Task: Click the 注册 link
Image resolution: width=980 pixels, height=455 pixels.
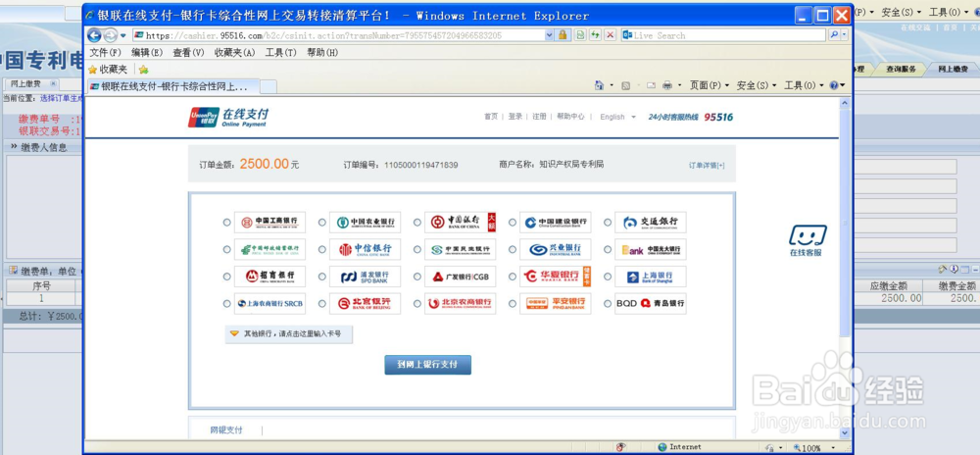Action: tap(539, 117)
